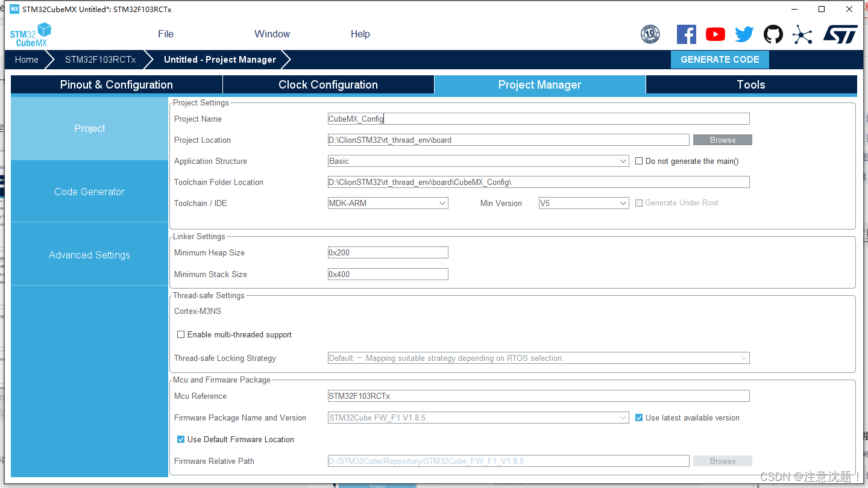
Task: Click the Toolchain Folder Location field
Action: [x=539, y=182]
